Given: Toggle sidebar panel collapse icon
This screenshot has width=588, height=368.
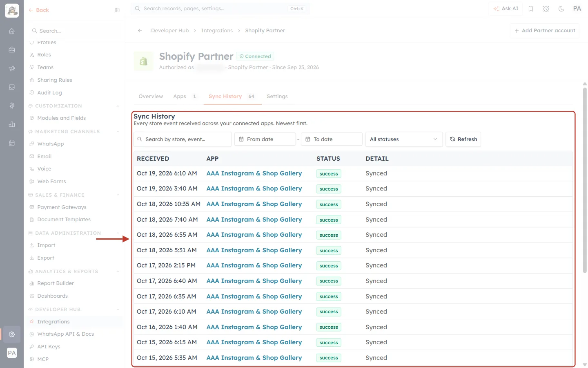Looking at the screenshot, I should 117,10.
